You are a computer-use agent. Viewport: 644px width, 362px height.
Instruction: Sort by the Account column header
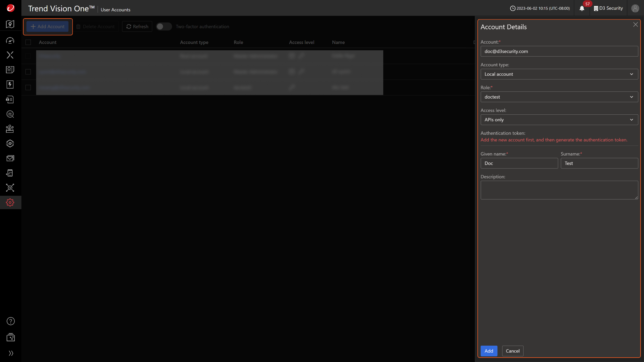click(47, 42)
